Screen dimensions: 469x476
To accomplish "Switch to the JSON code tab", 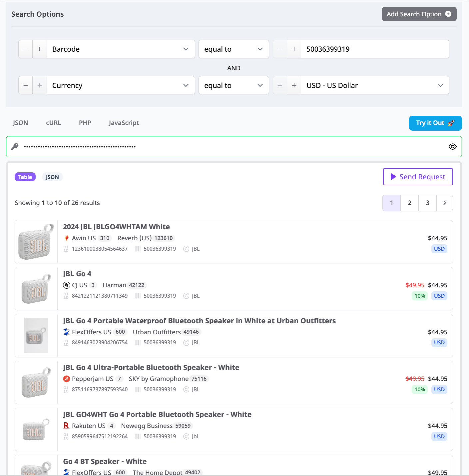I will coord(20,123).
